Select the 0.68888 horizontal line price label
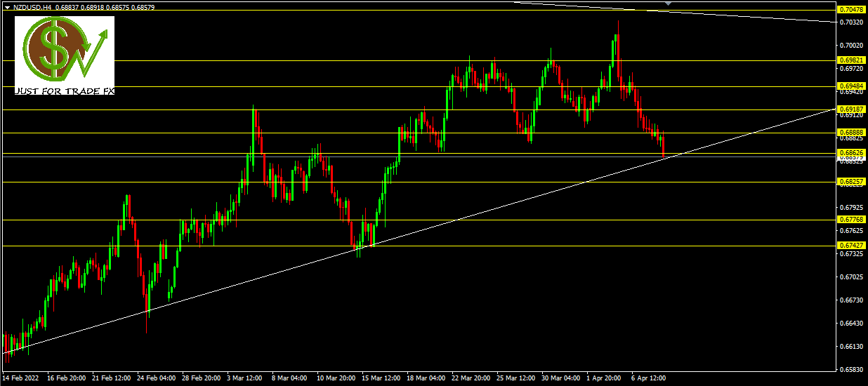The width and height of the screenshot is (868, 386). [x=852, y=133]
